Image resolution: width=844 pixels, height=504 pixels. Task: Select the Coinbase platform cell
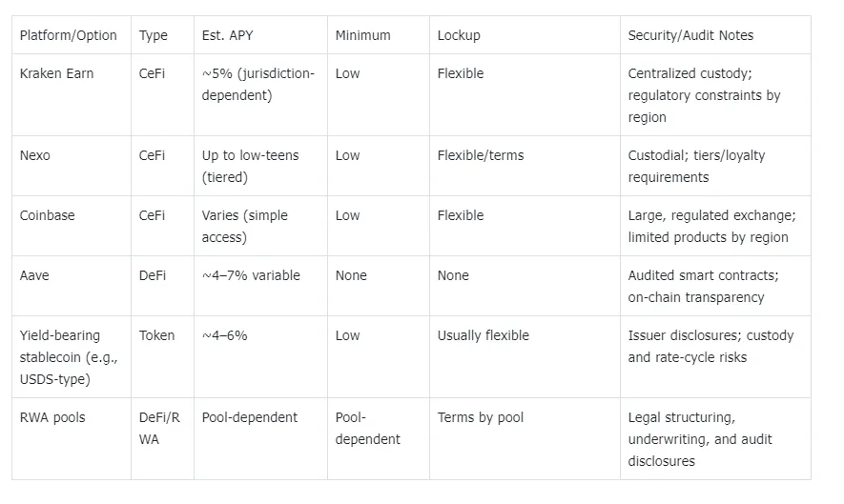pyautogui.click(x=47, y=215)
